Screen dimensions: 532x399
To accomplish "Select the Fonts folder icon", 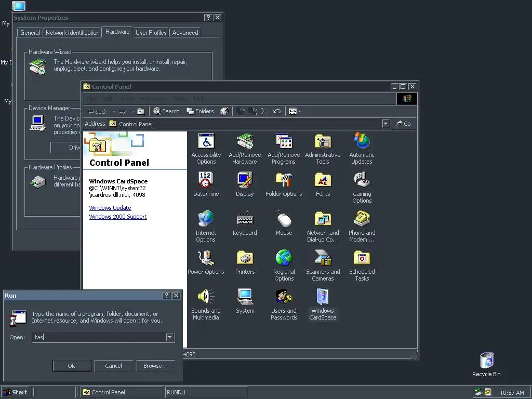I will (x=323, y=184).
